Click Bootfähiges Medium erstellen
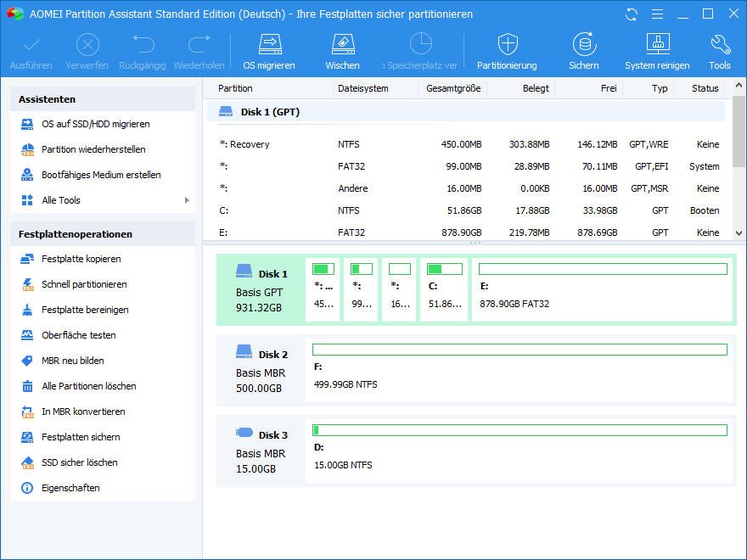The width and height of the screenshot is (747, 560). [101, 175]
